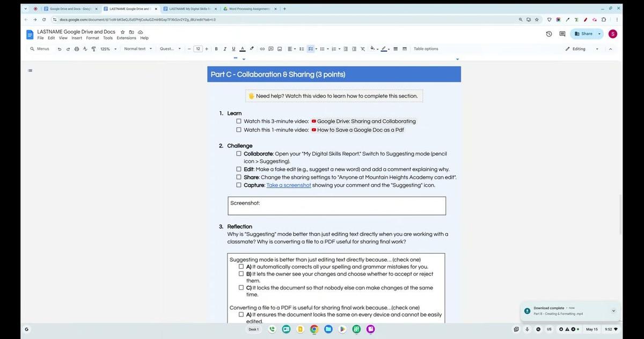Screen dimensions: 644x339
Task: View cloud save status icon
Action: [140, 32]
